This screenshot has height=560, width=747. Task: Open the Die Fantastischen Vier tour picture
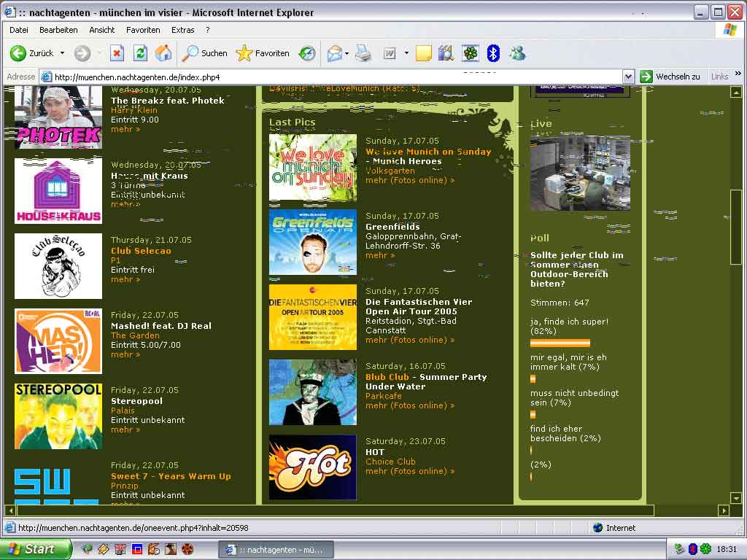(x=312, y=317)
